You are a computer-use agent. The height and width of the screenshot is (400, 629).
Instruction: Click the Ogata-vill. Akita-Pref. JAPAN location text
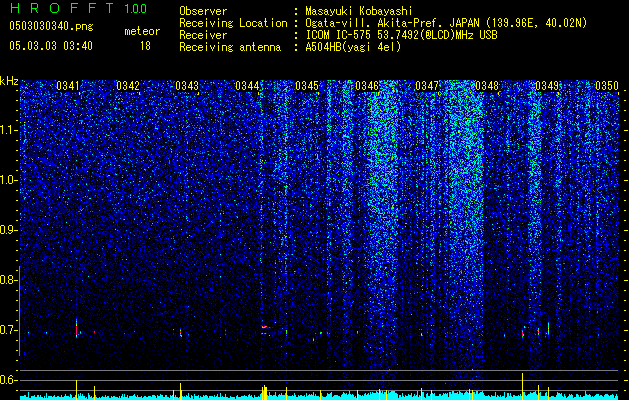tap(446, 23)
